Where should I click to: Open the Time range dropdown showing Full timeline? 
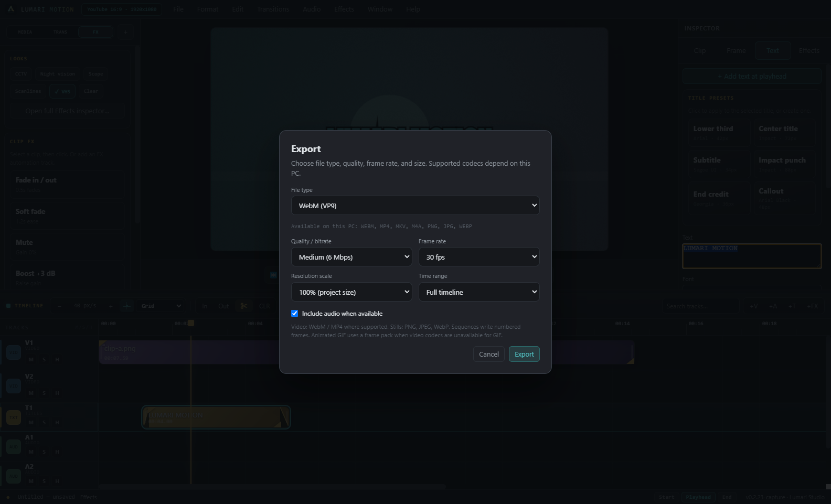click(x=479, y=292)
